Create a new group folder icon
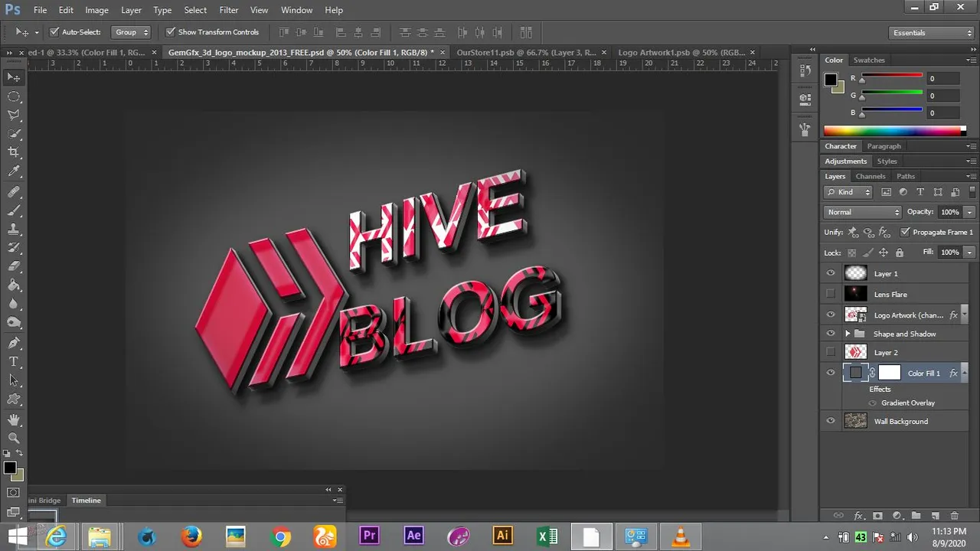 click(915, 516)
